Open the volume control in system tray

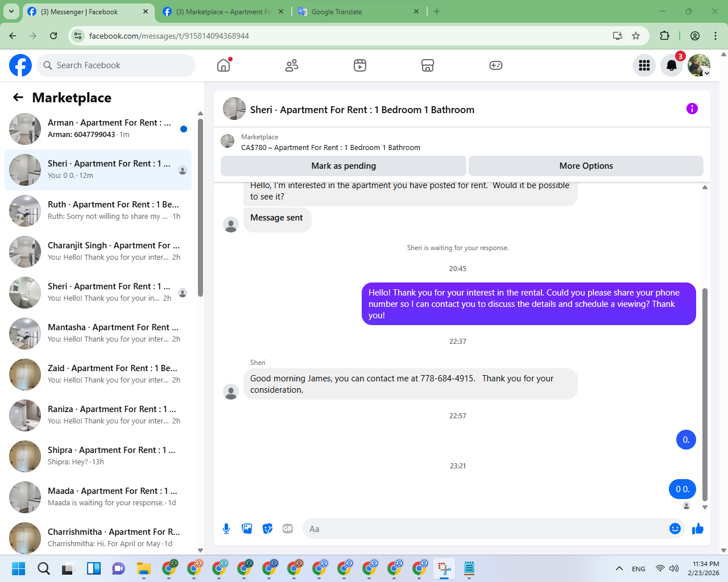tap(674, 568)
